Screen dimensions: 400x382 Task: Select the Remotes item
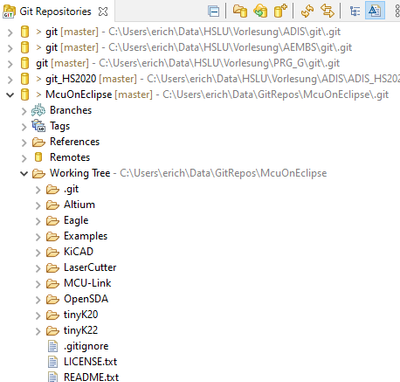70,157
